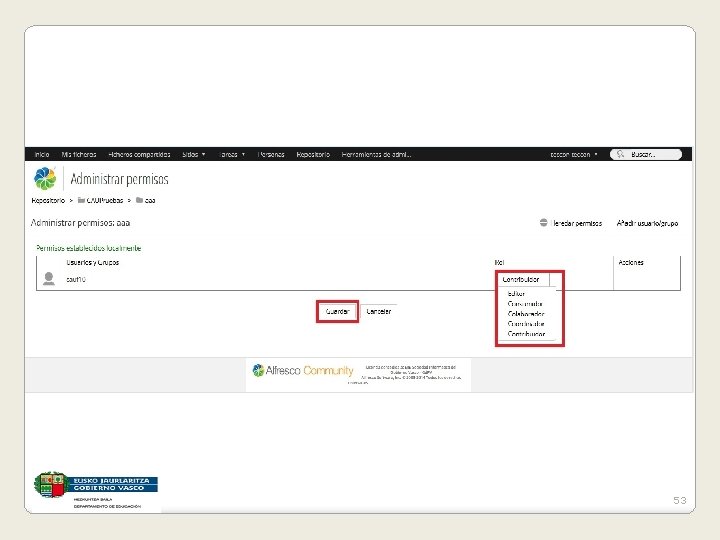
Task: Select Contribuidor at the bottom of the role list
Action: (526, 334)
